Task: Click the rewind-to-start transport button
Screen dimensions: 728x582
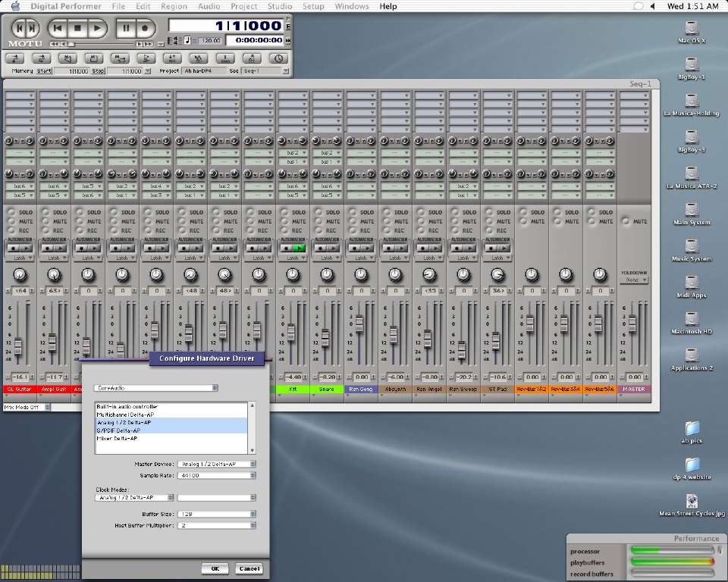Action: [58, 28]
